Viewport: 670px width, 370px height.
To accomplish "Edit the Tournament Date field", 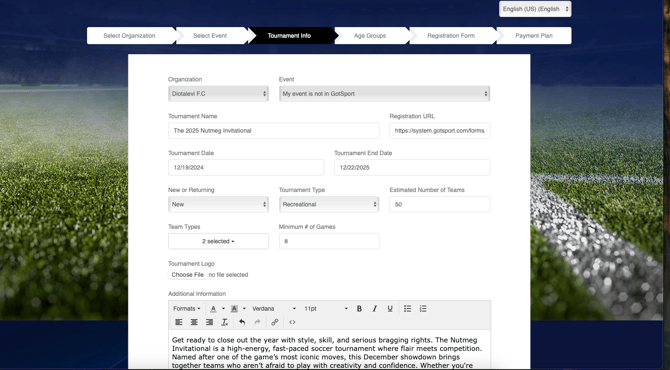I will [x=246, y=167].
